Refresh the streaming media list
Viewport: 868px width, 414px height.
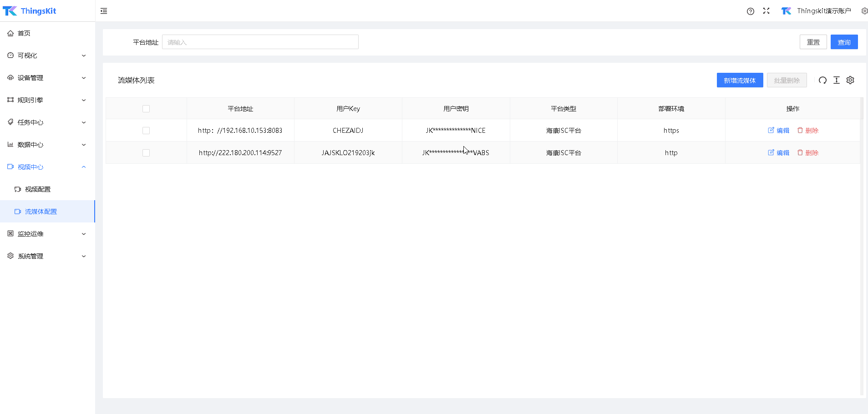pyautogui.click(x=822, y=80)
